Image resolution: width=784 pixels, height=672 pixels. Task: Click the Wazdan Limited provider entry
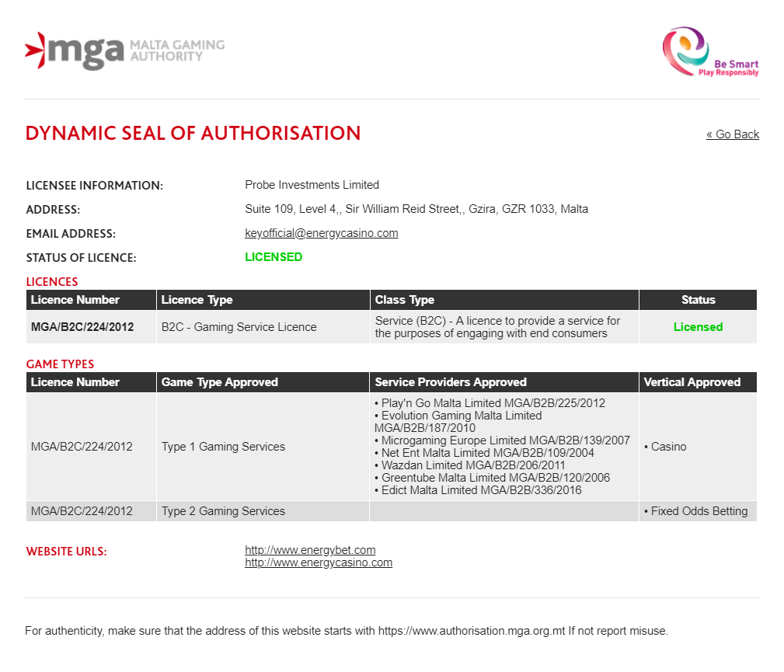click(470, 465)
